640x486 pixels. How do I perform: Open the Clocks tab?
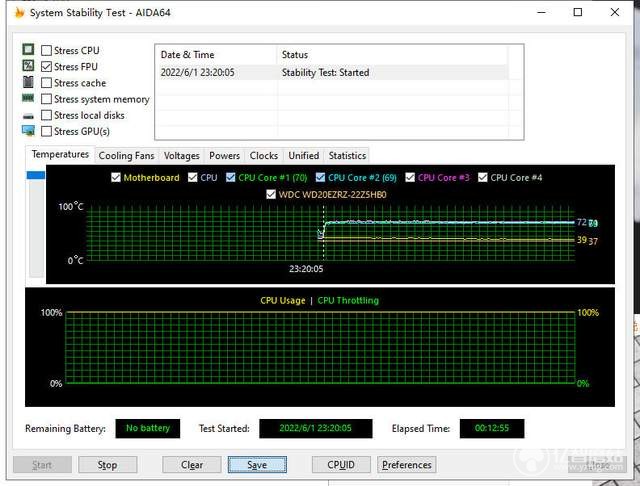tap(264, 155)
